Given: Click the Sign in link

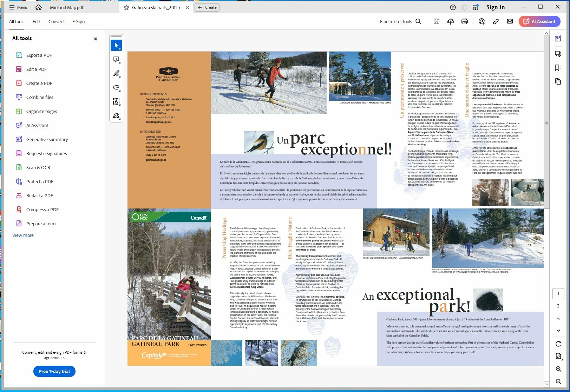Looking at the screenshot, I should [x=496, y=7].
